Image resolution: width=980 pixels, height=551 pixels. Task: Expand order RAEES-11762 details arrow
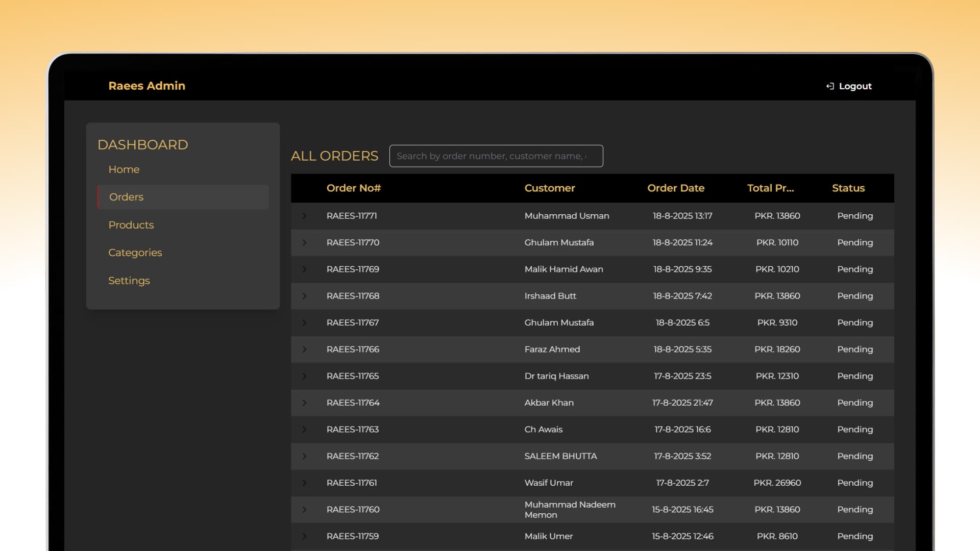coord(304,456)
